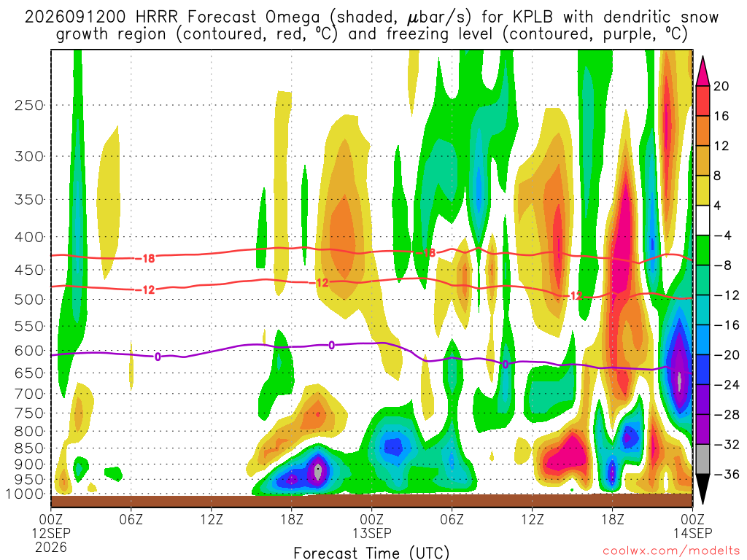Image resolution: width=747 pixels, height=560 pixels.
Task: Click the 18Z time axis label on 12SEP
Action: [292, 519]
